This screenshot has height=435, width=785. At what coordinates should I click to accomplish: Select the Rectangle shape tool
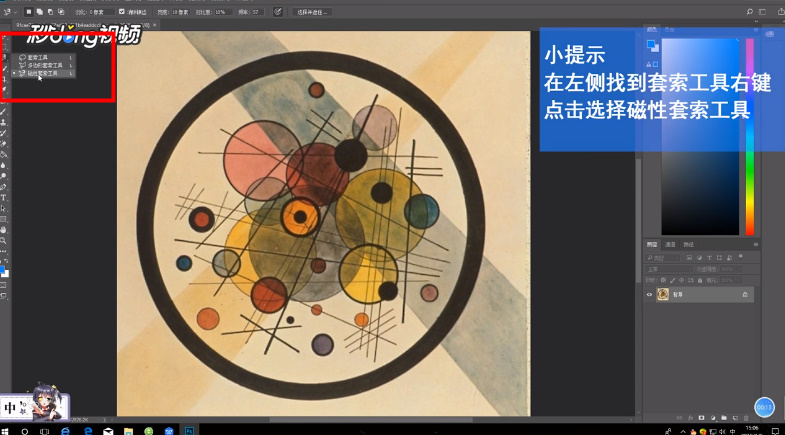4,219
